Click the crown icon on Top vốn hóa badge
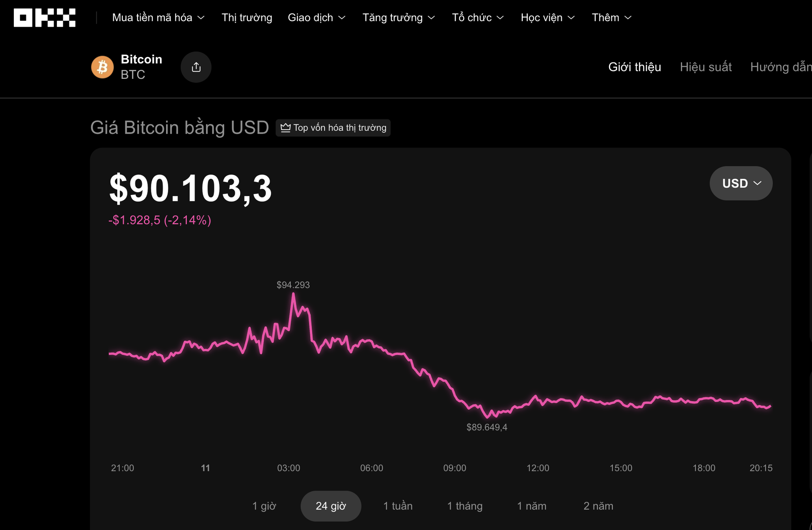Viewport: 812px width, 530px height. pos(285,128)
